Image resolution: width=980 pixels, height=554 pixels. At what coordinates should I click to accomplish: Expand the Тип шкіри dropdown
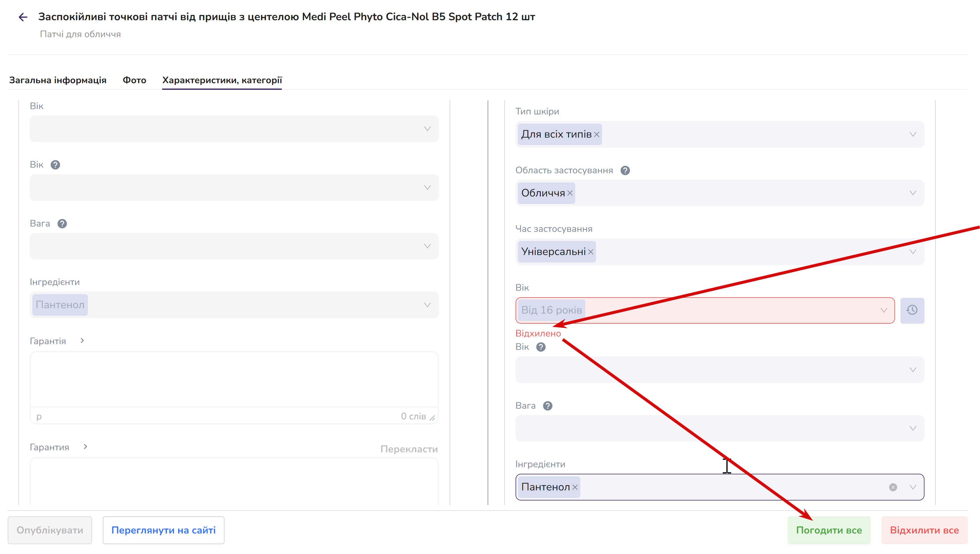pos(913,134)
